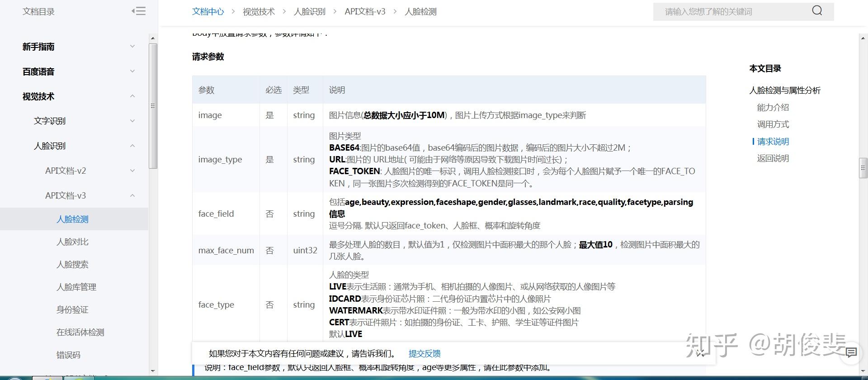Go to 文档中心 in the breadcrumb
The height and width of the screenshot is (380, 868).
(208, 11)
